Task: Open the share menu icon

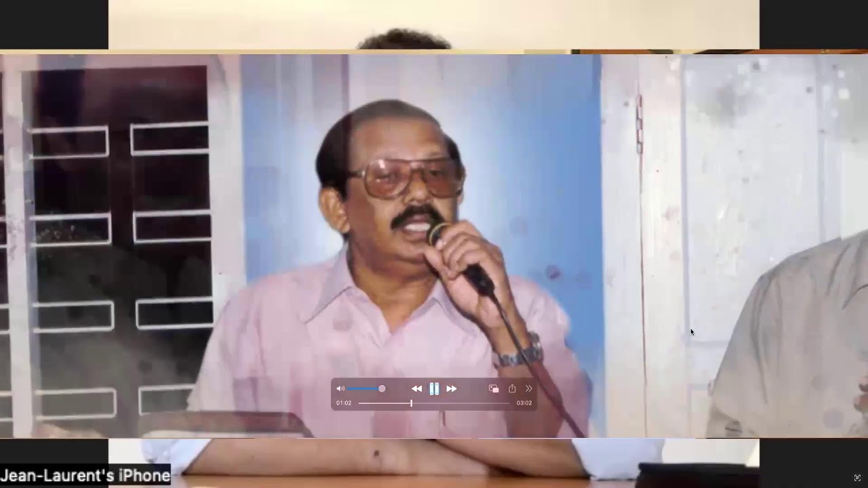Action: click(x=512, y=388)
